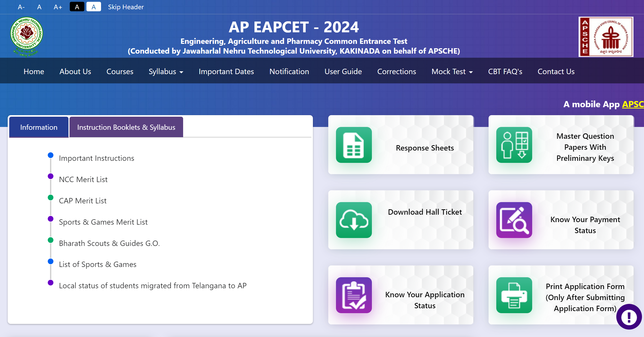Switch to black high-contrast A theme
644x337 pixels.
[x=77, y=7]
